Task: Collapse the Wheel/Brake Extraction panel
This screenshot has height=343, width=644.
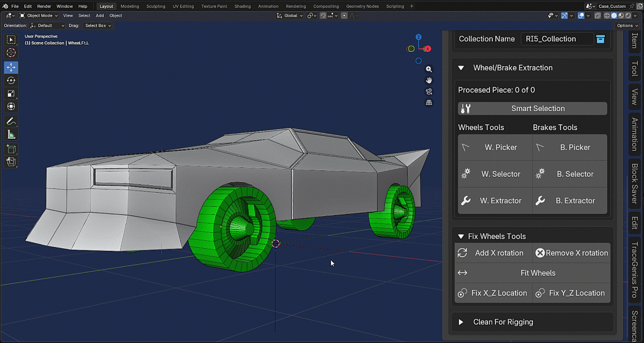Action: (461, 68)
